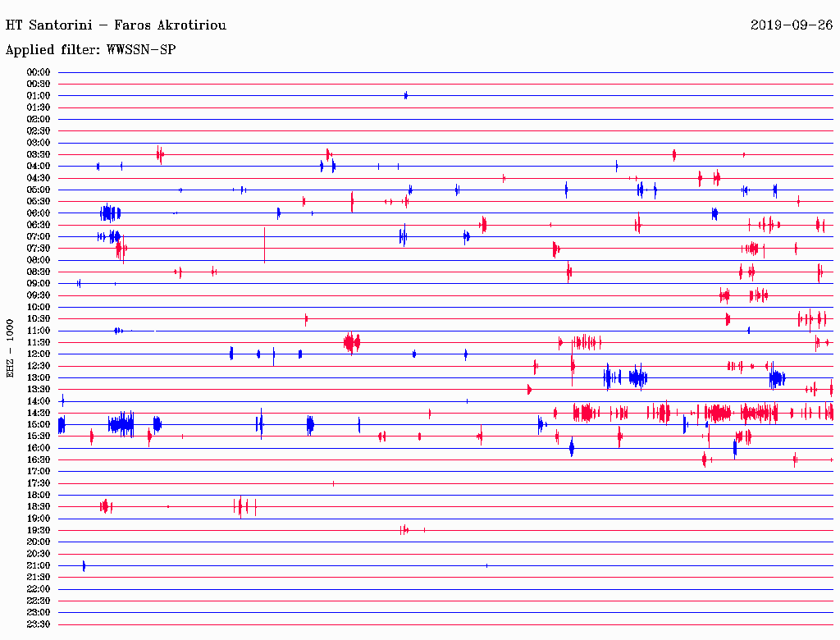Select the 05:30 time label
Screen dimensions: 840x640
(x=39, y=202)
